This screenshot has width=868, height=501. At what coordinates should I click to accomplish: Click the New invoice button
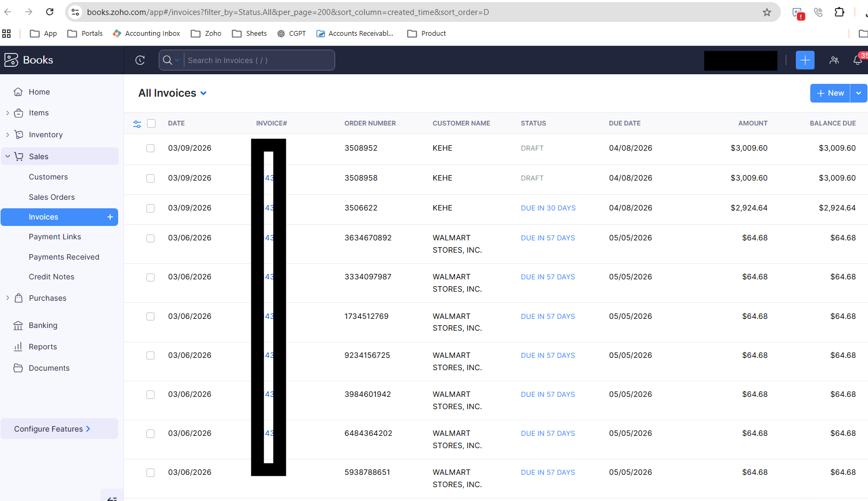pyautogui.click(x=830, y=93)
